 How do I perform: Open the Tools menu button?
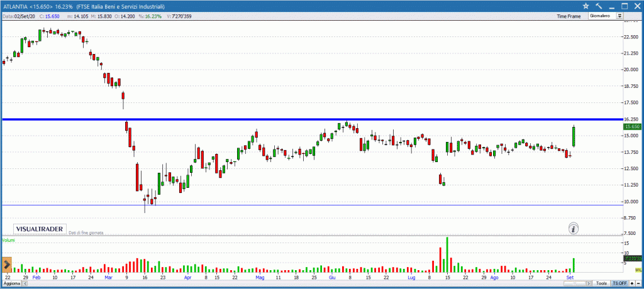(601, 283)
